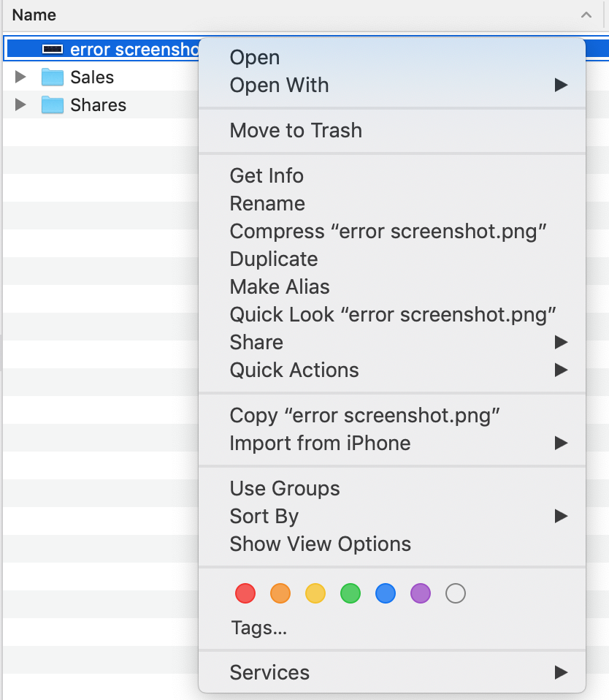Compress "error screenshot.png"
Viewport: 609px width, 700px height.
point(391,231)
